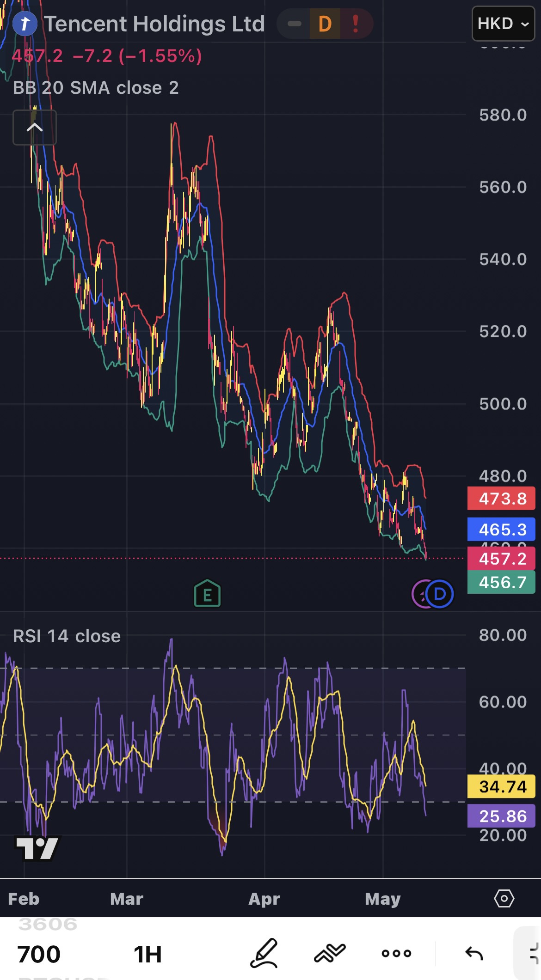This screenshot has width=541, height=980.
Task: Tap the grey dash market status badge
Action: point(295,24)
